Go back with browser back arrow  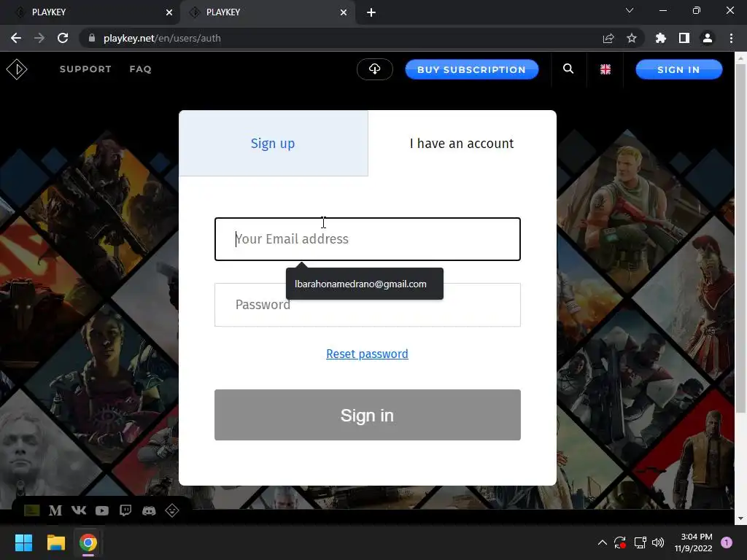16,38
